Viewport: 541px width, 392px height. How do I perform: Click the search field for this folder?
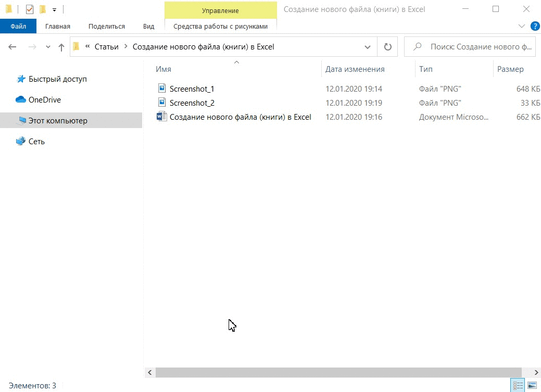470,46
